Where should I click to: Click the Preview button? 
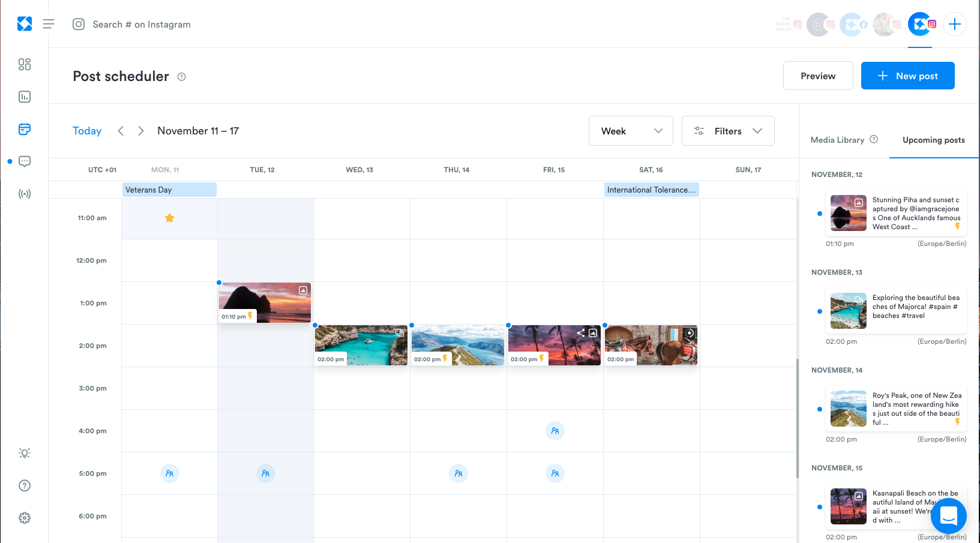pyautogui.click(x=818, y=76)
